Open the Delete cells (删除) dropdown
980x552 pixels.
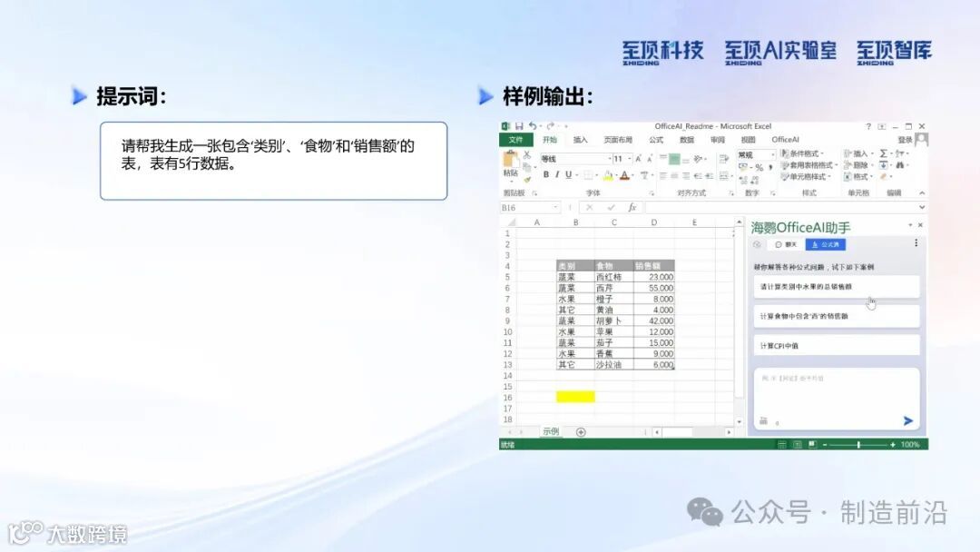tap(859, 165)
